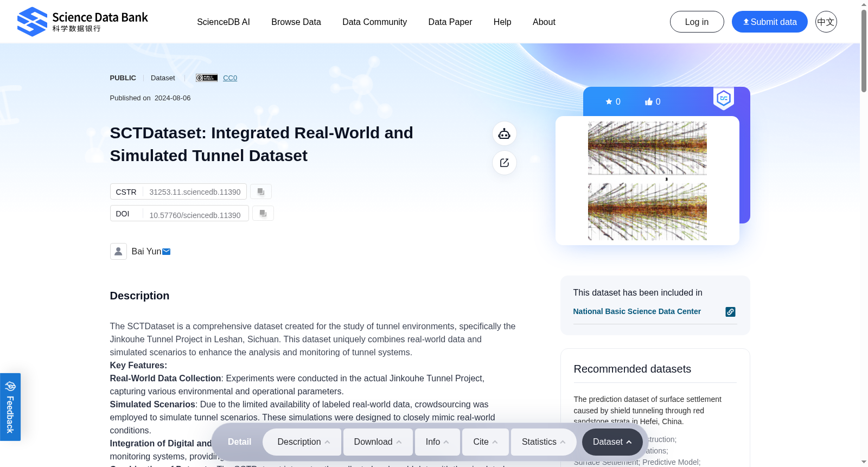Screen dimensions: 868x467
Task: Open National Basic Science Data Center link icon
Action: point(731,312)
